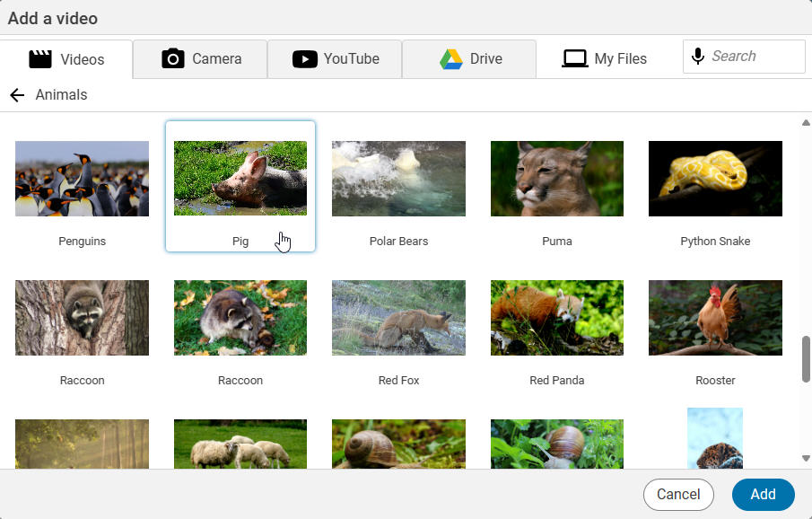The height and width of the screenshot is (519, 812).
Task: Choose the Python Snake video thumbnail
Action: tap(715, 179)
